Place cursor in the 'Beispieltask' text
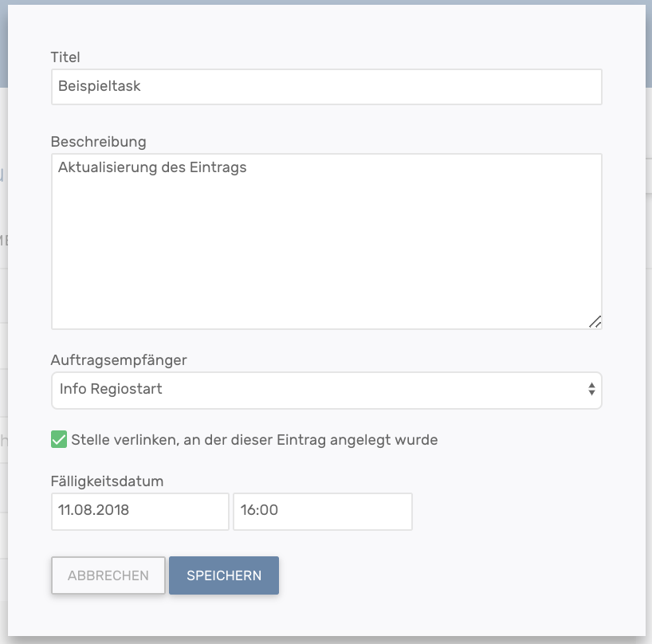 pyautogui.click(x=99, y=87)
